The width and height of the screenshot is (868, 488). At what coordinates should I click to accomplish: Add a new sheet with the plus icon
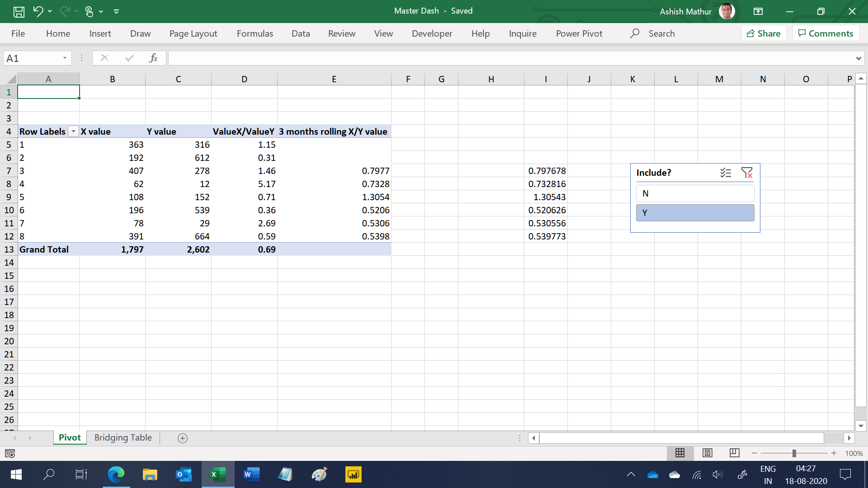(183, 438)
